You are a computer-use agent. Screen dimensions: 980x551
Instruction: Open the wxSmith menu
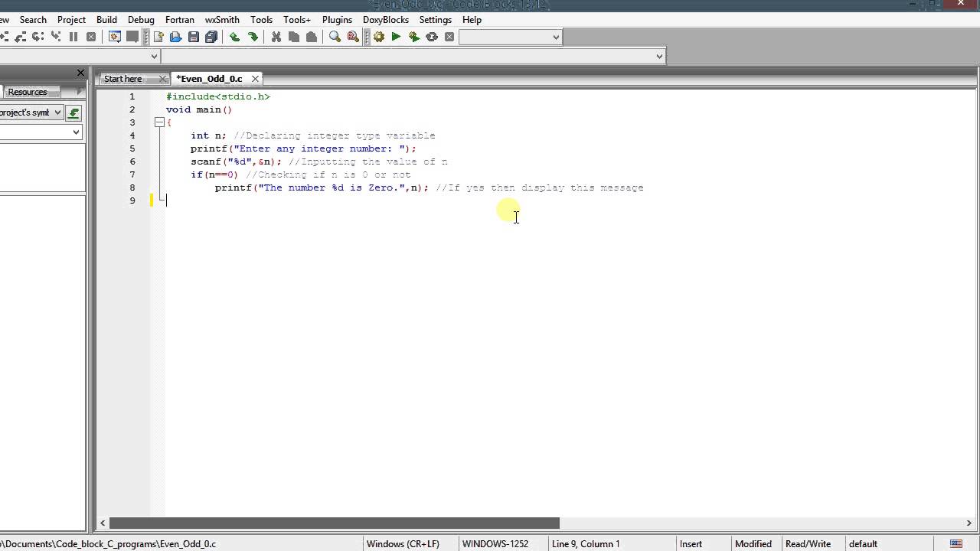(222, 19)
